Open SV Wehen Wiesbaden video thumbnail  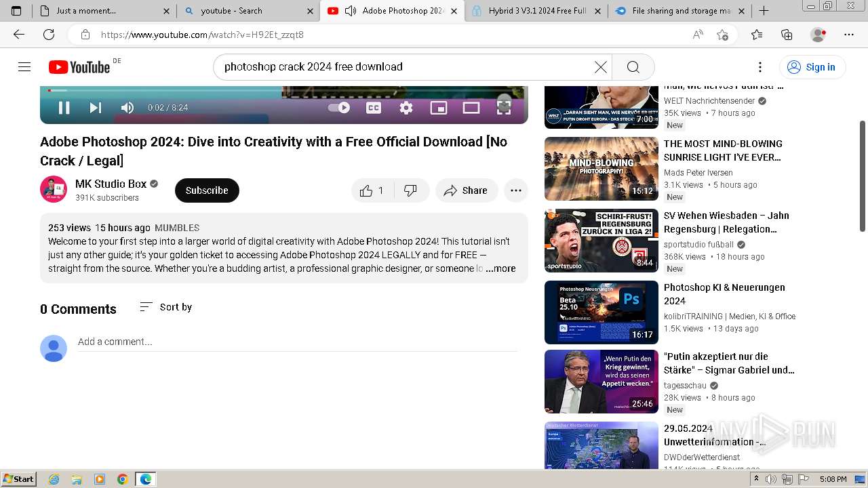(x=601, y=241)
